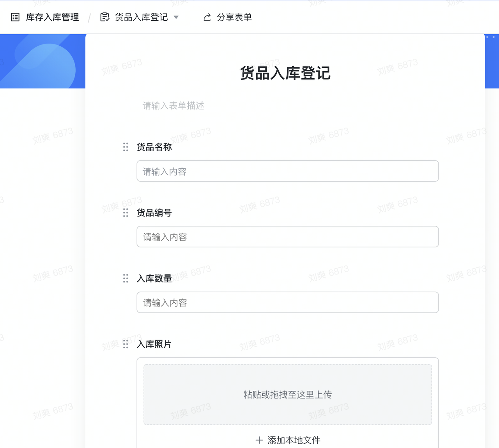Click drag handle beside 货品编号

click(x=126, y=213)
